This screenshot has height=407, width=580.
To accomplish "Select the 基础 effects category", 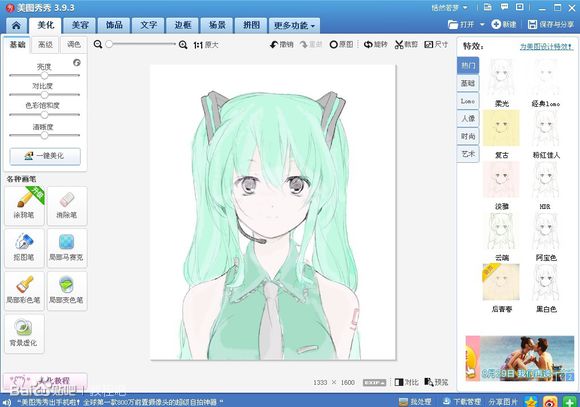I will (468, 83).
